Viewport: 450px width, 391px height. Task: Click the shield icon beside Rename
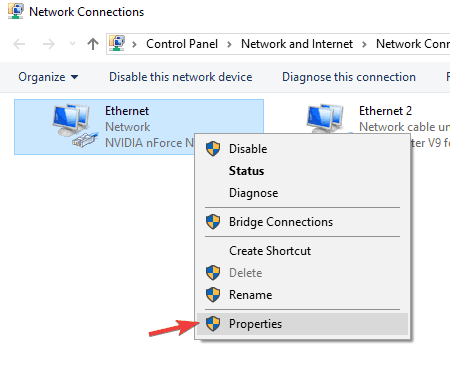(x=213, y=295)
